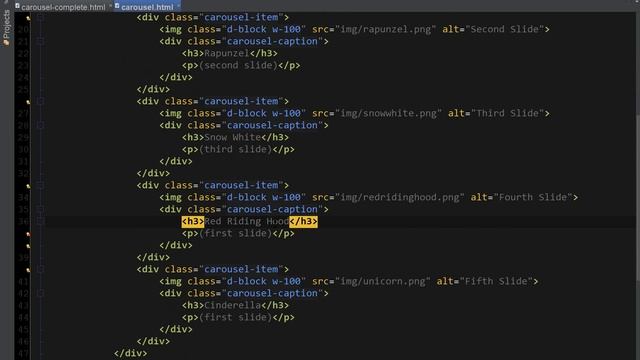Collapse the fold for the unicorn carousel-item div
The height and width of the screenshot is (360, 640).
(40, 269)
